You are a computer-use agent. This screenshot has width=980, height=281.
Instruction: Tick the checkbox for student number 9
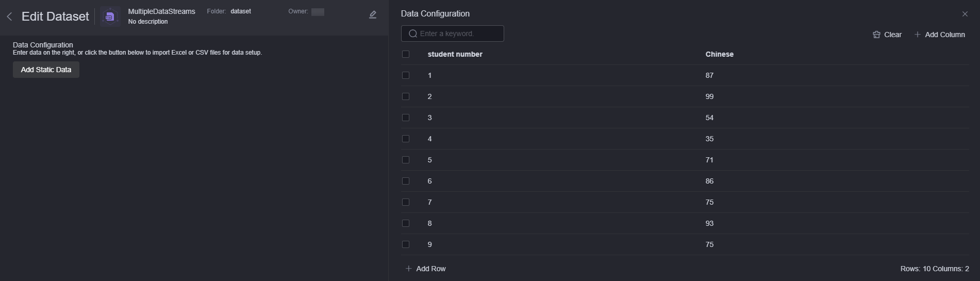point(406,244)
